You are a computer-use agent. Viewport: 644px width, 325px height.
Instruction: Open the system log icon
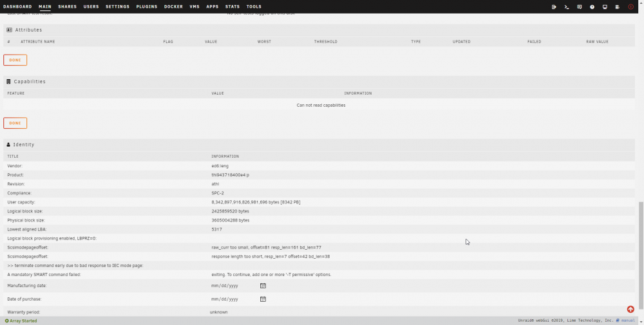618,7
